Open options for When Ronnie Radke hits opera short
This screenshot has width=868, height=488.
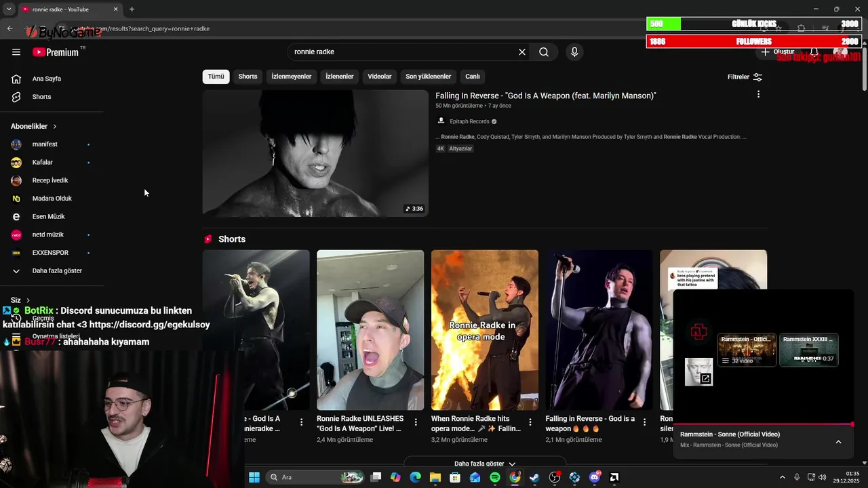[530, 422]
